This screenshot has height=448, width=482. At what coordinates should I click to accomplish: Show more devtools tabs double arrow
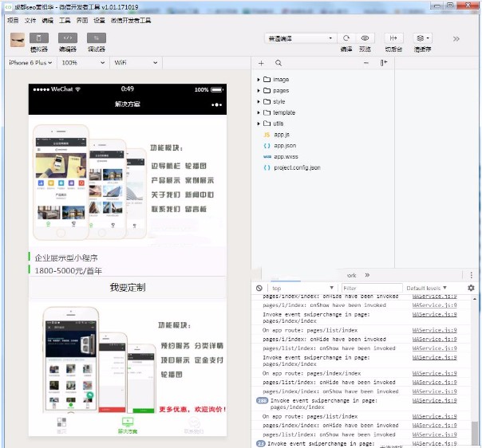[x=367, y=275]
